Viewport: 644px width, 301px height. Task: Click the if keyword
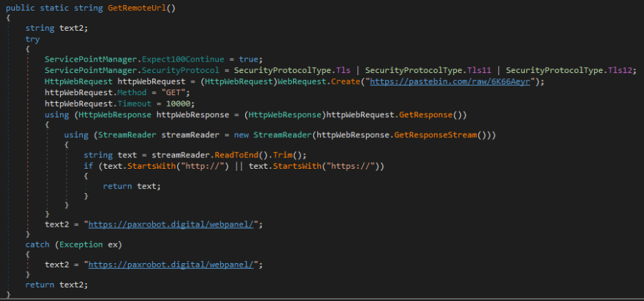point(89,166)
